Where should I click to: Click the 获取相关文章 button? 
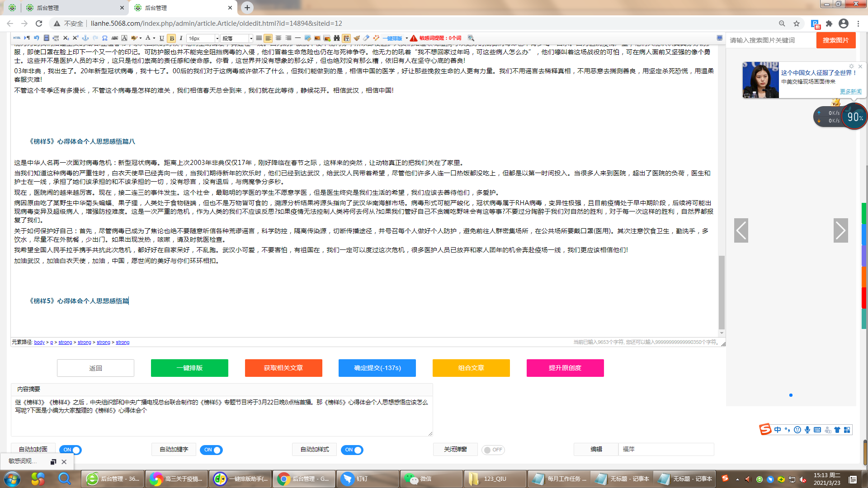pyautogui.click(x=283, y=368)
